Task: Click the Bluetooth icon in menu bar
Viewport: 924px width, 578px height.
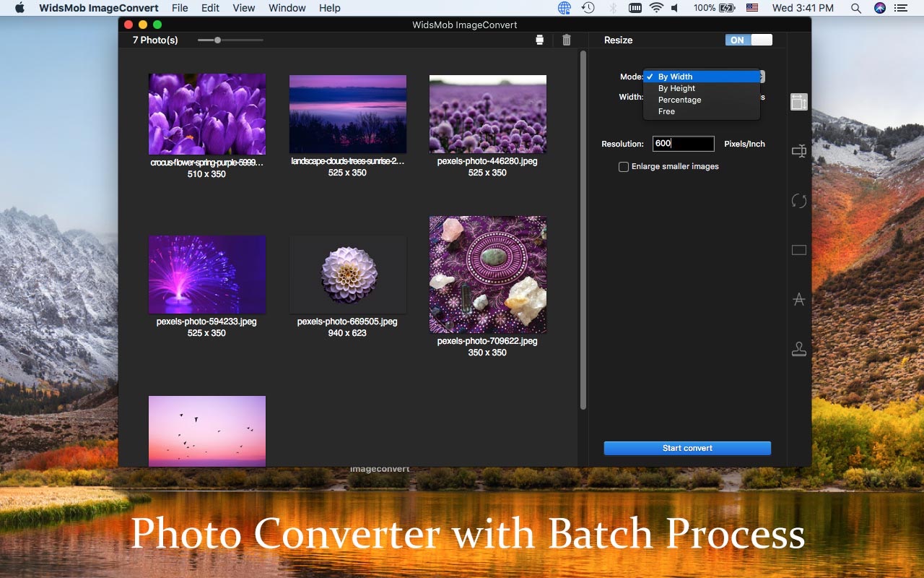Action: (613, 8)
